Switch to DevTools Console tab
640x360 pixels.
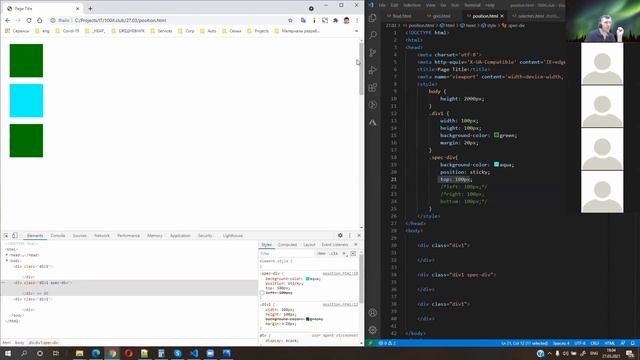click(x=58, y=236)
